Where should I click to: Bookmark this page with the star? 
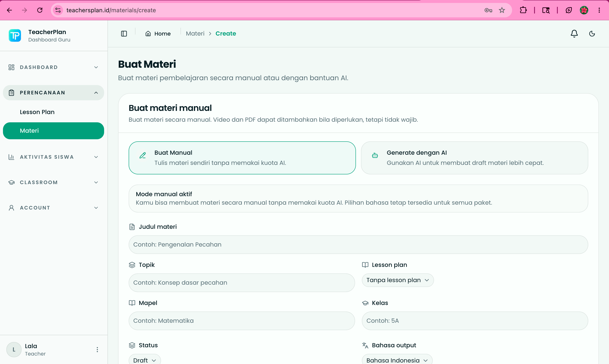502,10
